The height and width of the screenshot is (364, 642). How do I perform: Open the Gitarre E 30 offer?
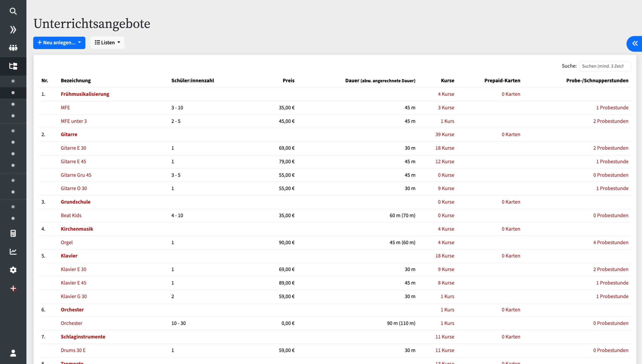(x=73, y=148)
